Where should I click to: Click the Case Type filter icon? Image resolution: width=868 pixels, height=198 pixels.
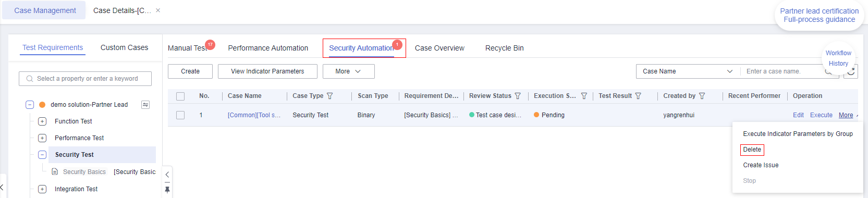[329, 96]
